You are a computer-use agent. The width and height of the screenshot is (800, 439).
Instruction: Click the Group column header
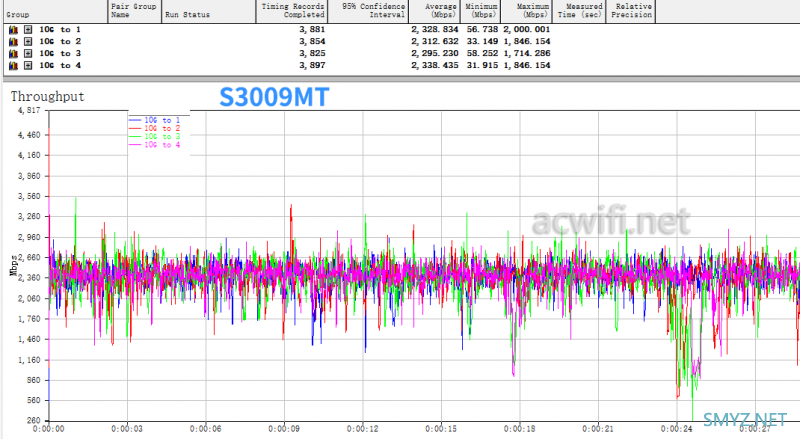pyautogui.click(x=55, y=11)
